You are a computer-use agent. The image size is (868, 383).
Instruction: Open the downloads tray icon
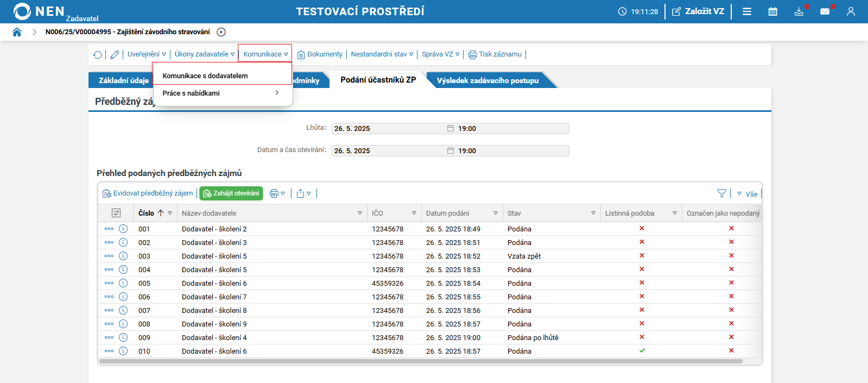click(799, 11)
